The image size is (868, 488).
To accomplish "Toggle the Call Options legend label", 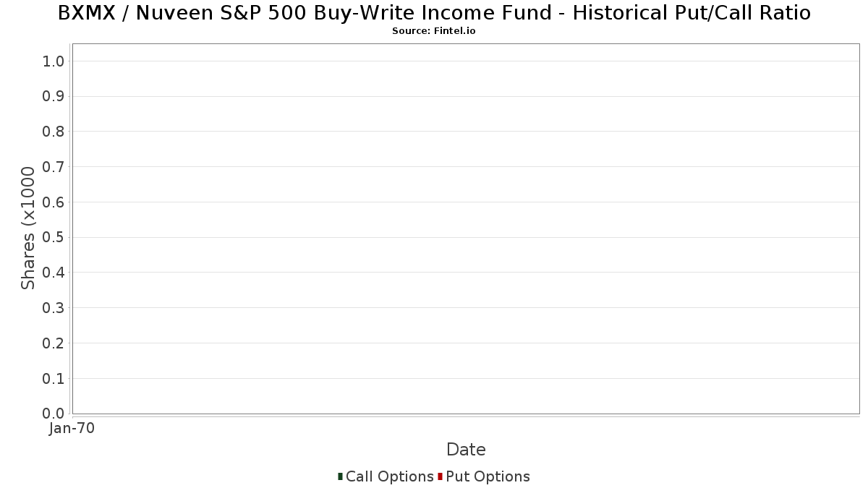I will click(390, 476).
